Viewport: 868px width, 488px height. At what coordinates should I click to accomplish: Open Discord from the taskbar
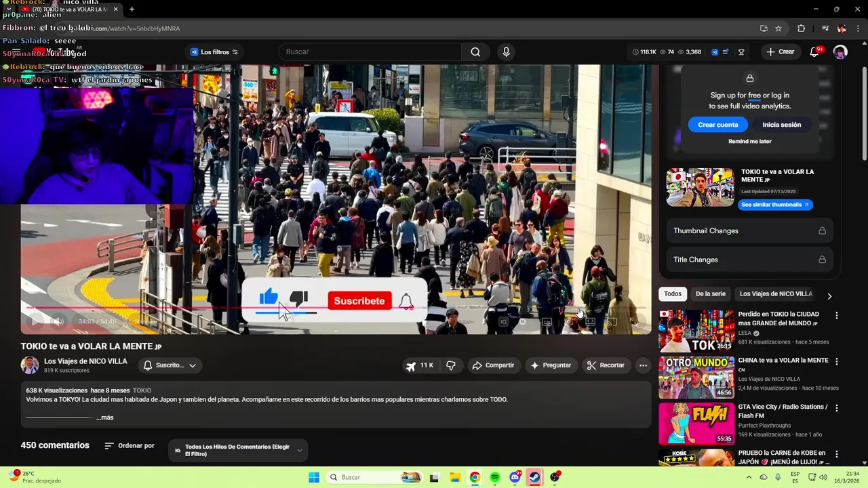click(x=515, y=477)
